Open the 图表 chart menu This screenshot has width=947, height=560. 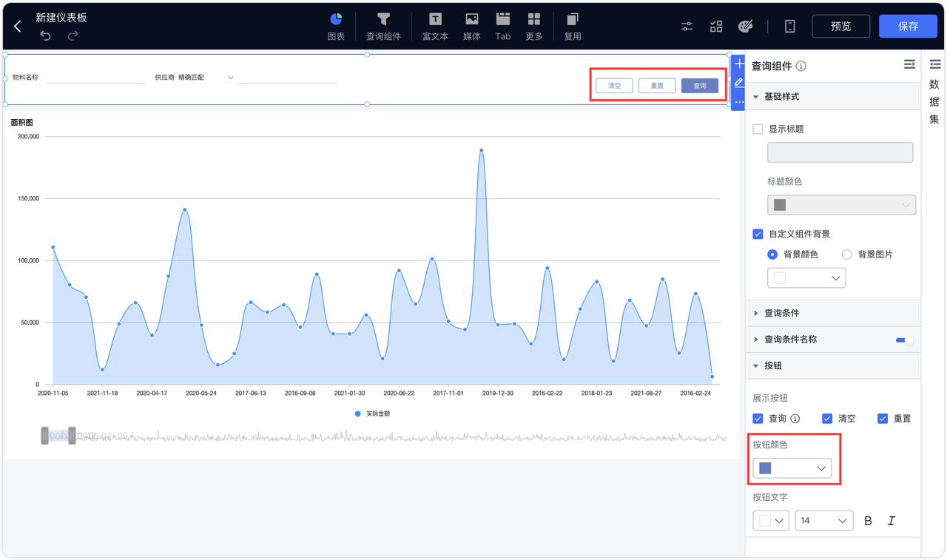pyautogui.click(x=336, y=26)
